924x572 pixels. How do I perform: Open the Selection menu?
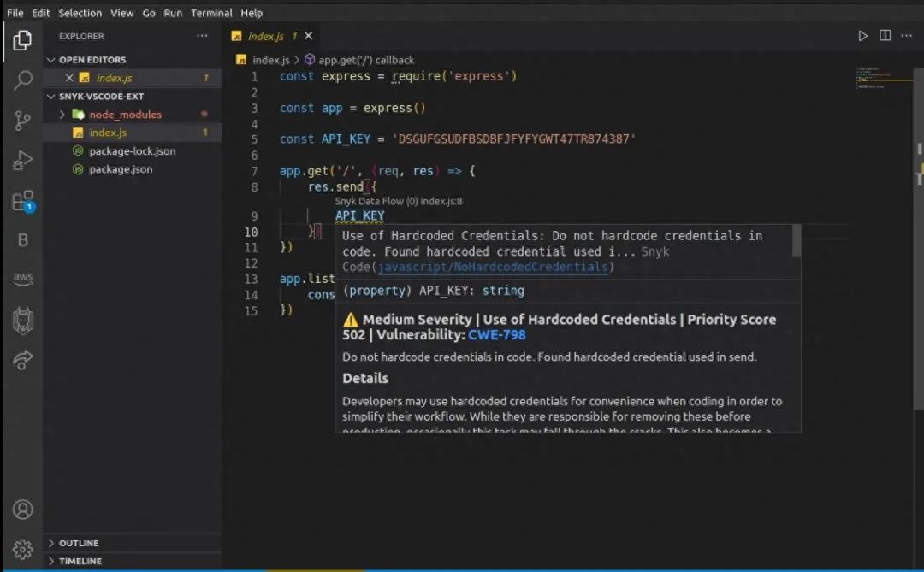tap(80, 13)
